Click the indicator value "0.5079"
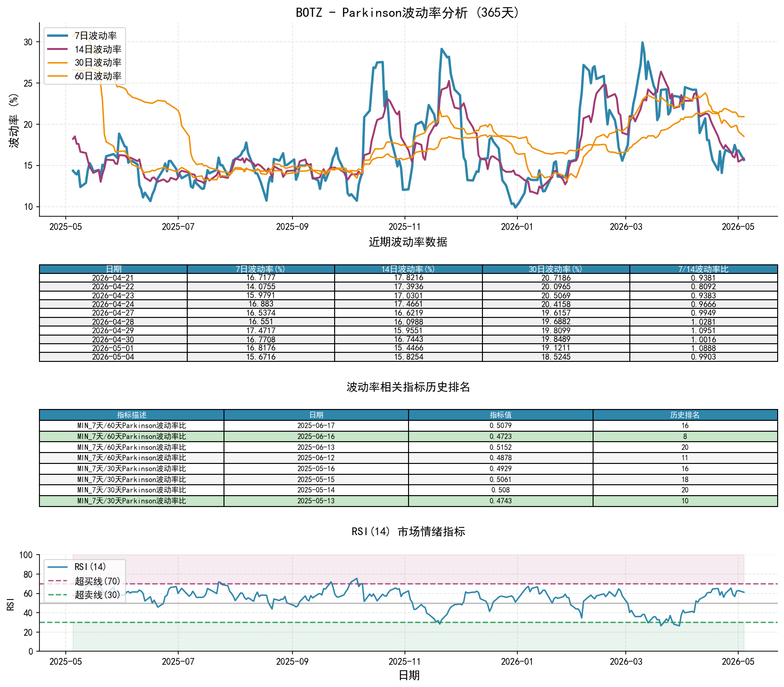 click(501, 426)
